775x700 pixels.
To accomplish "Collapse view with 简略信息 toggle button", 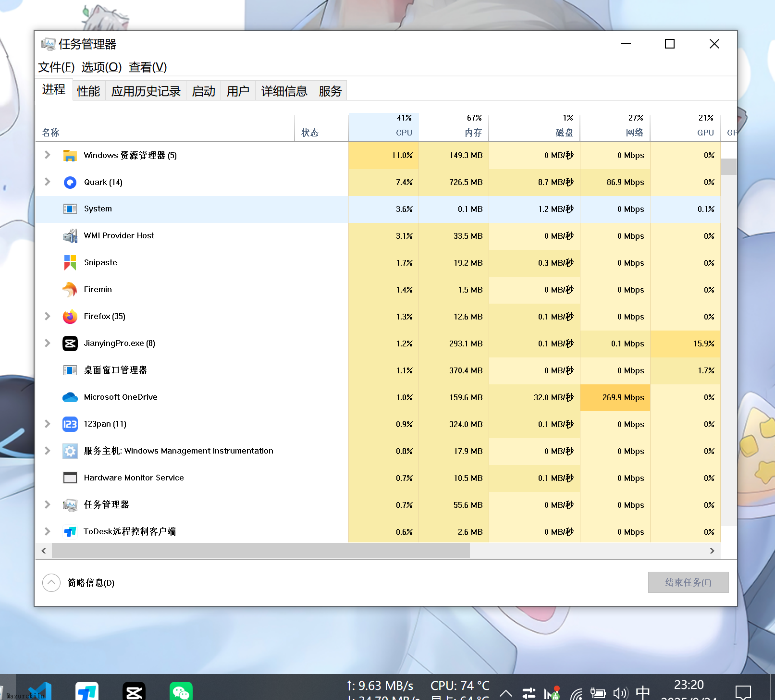I will click(x=51, y=583).
